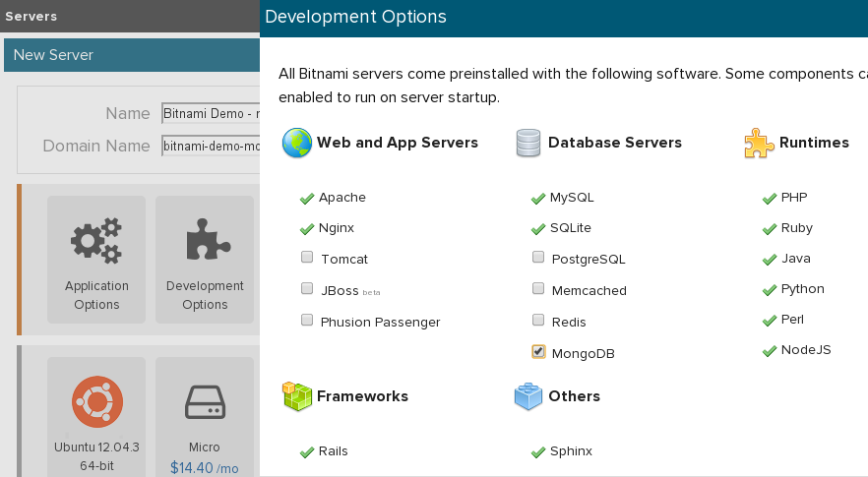Image resolution: width=868 pixels, height=477 pixels.
Task: Enable the Redis checkbox
Action: (538, 320)
